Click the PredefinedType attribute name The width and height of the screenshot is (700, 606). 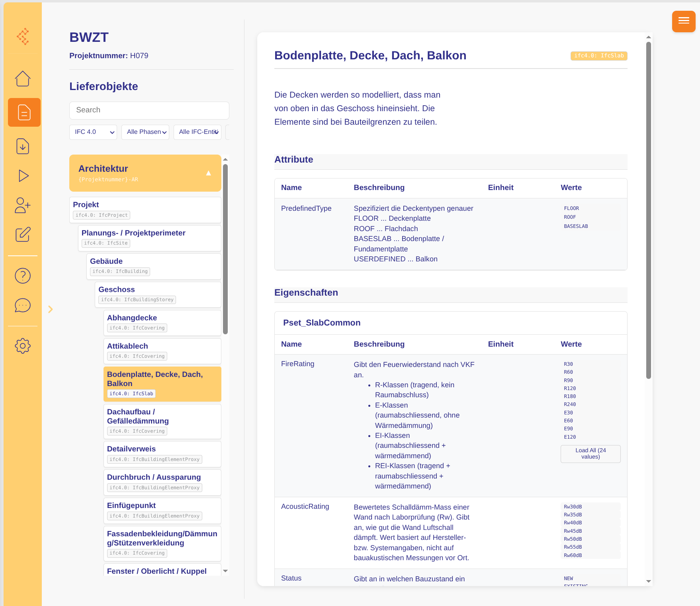click(x=306, y=208)
